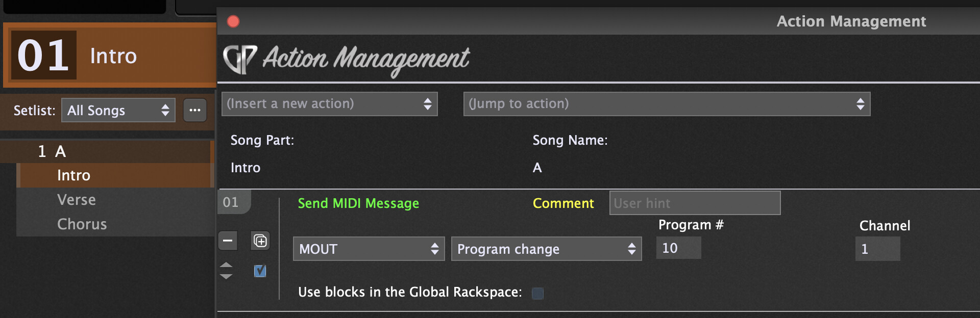This screenshot has width=980, height=318.
Task: Open the Program change message type dropdown
Action: (546, 249)
